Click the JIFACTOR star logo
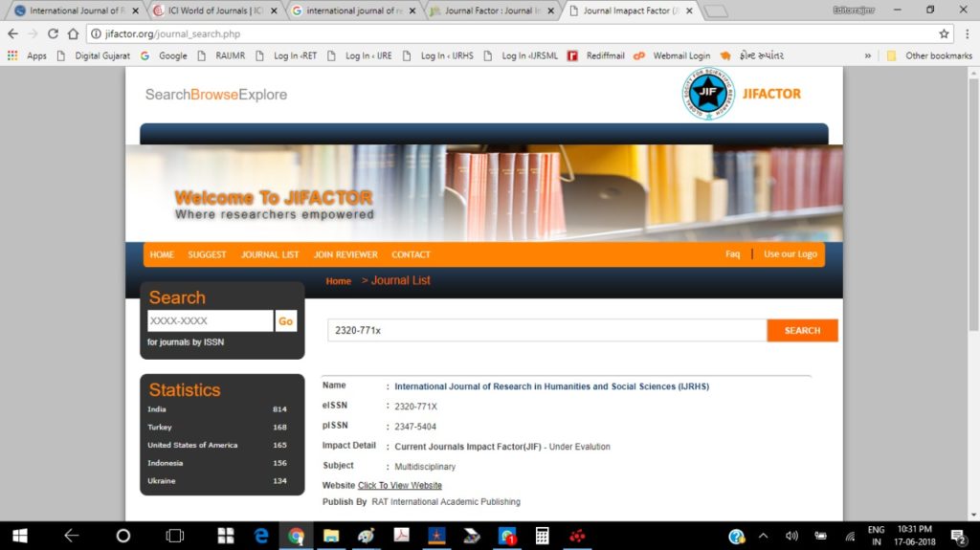 (x=708, y=94)
